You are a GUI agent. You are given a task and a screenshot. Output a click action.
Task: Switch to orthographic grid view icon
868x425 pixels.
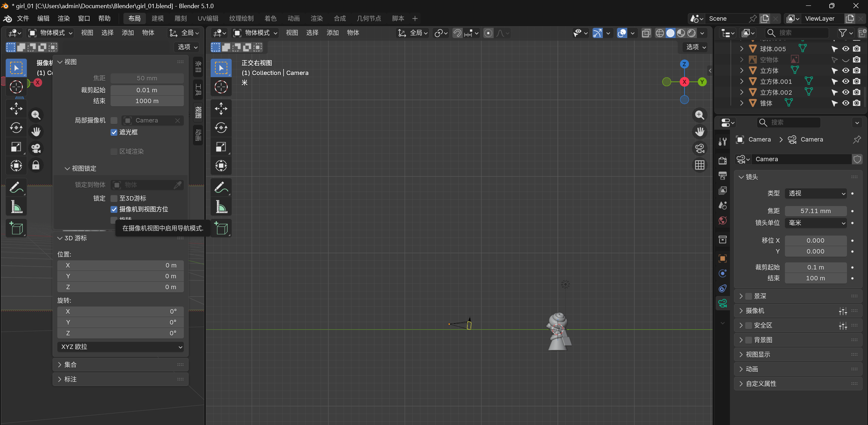point(699,165)
